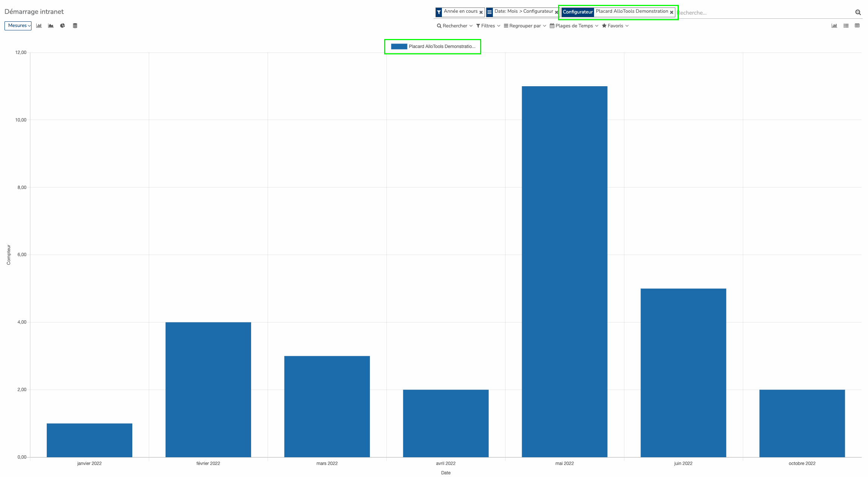The image size is (868, 477).
Task: Click the Compteur axis title
Action: pyautogui.click(x=9, y=255)
